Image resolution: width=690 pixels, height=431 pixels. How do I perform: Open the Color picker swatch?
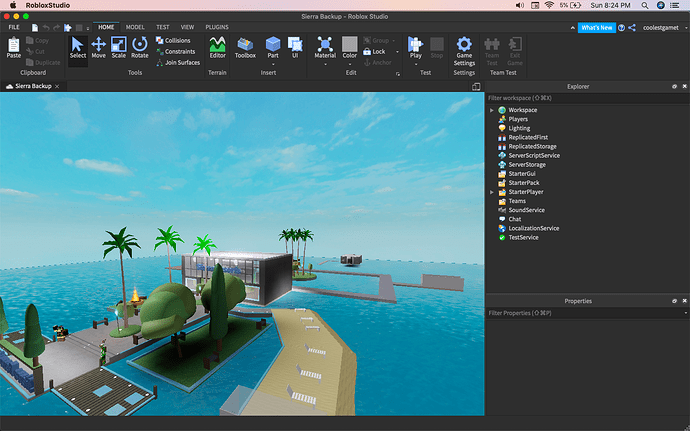click(x=349, y=44)
